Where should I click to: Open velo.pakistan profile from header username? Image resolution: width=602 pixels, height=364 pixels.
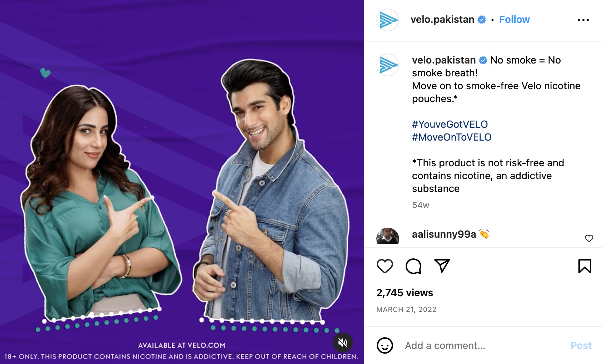coord(442,20)
